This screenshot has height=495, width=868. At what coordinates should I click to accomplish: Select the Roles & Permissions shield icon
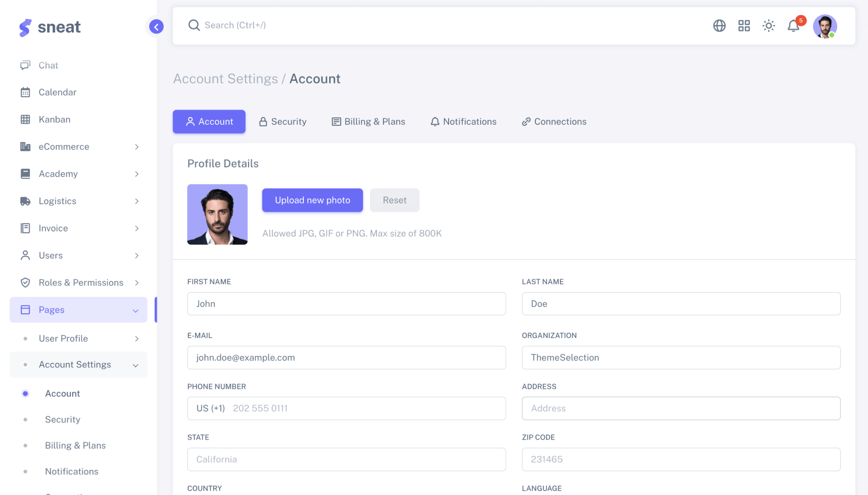[x=25, y=282]
